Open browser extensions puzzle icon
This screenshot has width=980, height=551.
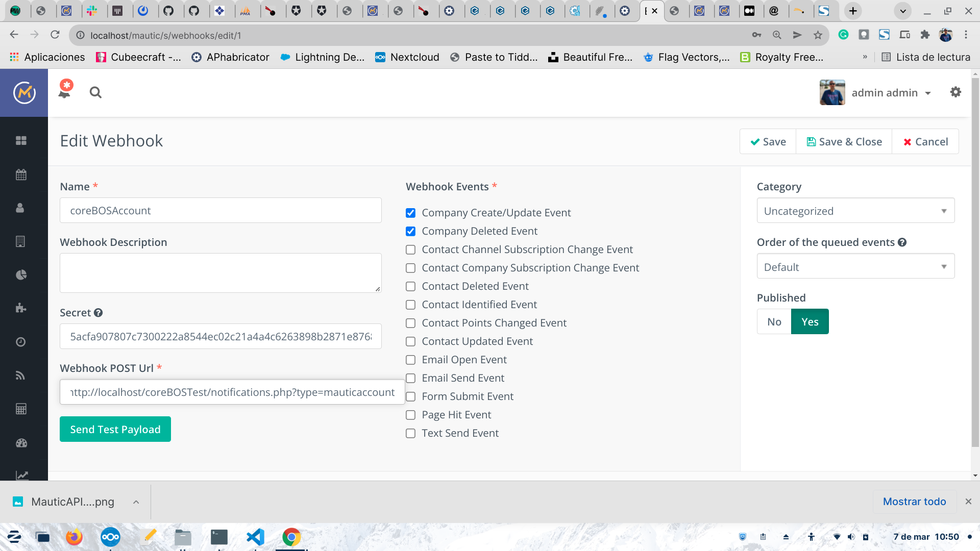[925, 35]
